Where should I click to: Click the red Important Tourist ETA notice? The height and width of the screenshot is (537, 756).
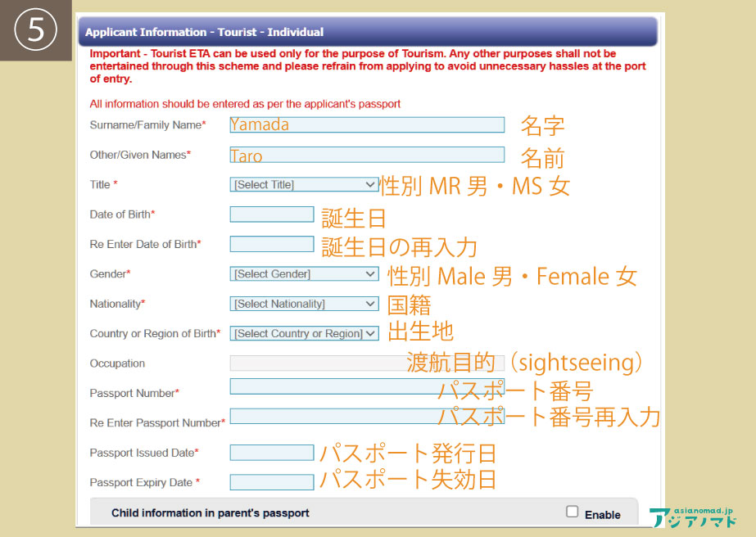click(x=367, y=66)
